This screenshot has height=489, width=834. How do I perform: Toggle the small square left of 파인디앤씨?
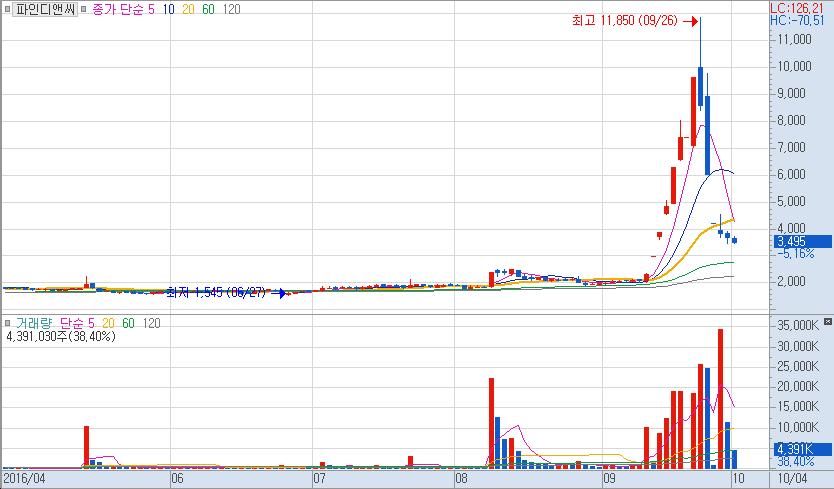(x=6, y=9)
